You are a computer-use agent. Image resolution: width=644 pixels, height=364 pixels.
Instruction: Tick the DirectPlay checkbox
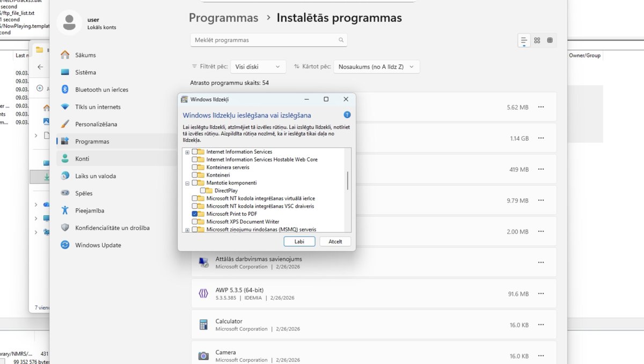203,191
